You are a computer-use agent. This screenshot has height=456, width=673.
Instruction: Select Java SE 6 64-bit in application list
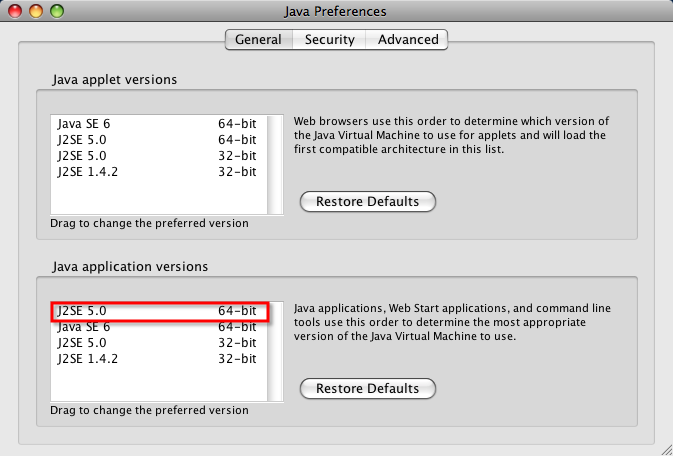point(159,327)
